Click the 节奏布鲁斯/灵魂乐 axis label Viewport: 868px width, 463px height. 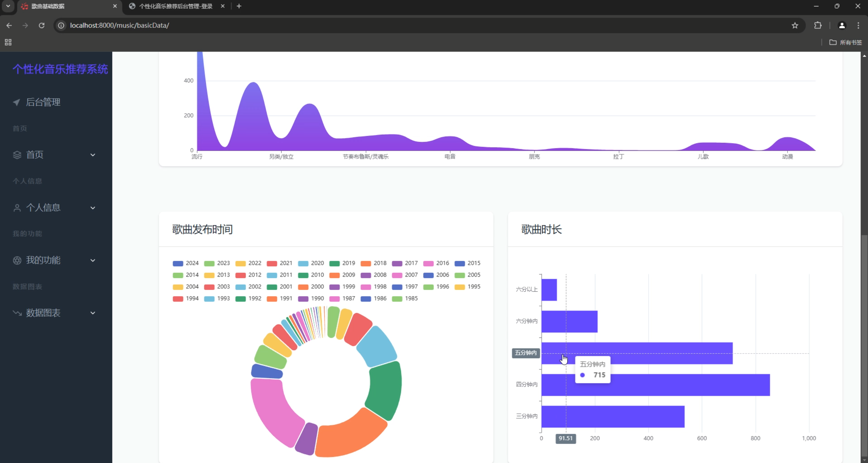tap(366, 157)
